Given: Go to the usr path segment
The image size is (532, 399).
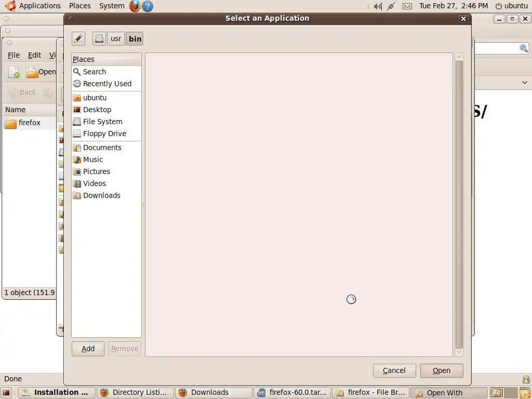Looking at the screenshot, I should coord(116,38).
